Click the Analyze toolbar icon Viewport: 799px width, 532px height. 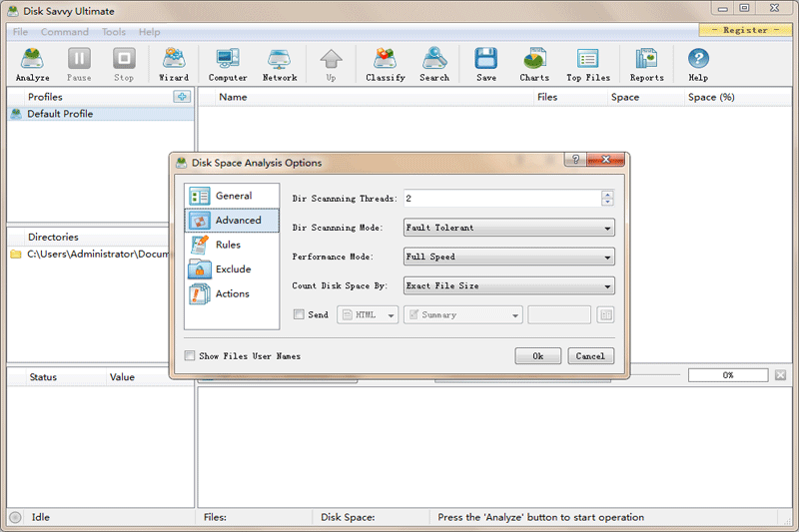point(32,64)
